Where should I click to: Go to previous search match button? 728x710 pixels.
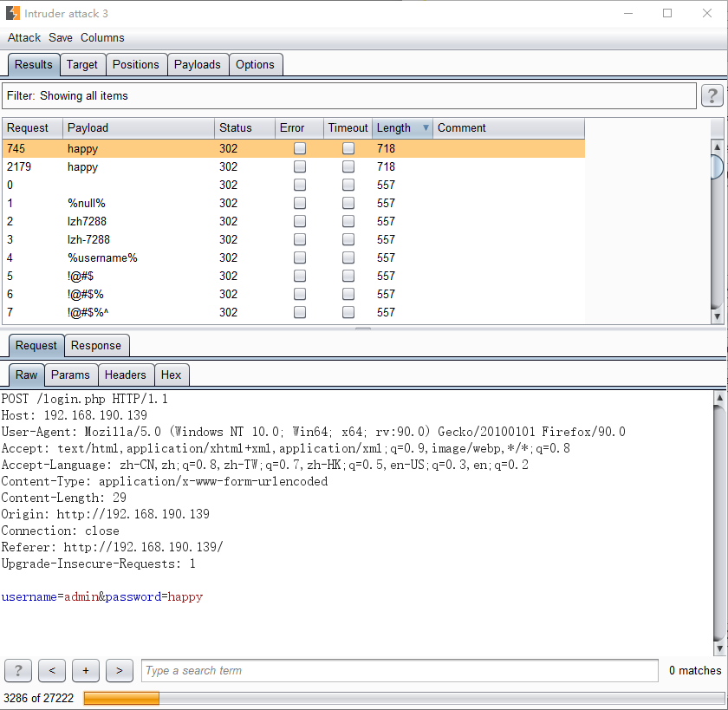[x=52, y=670]
